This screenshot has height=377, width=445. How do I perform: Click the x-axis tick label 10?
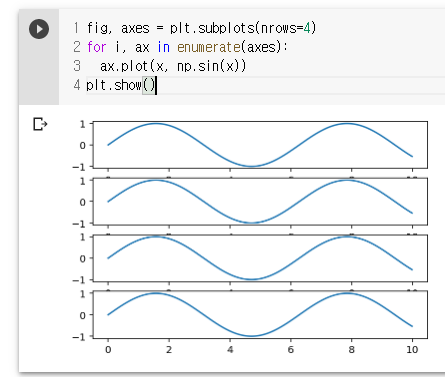[412, 350]
